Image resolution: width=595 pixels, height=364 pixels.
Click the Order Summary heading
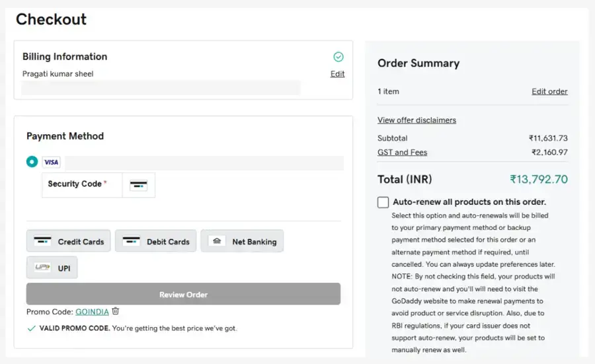point(418,63)
